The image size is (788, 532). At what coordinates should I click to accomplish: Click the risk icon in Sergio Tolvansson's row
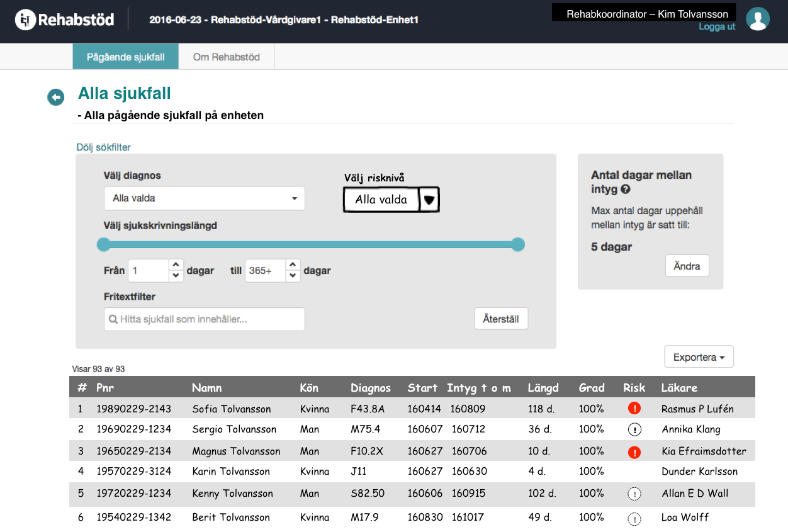634,429
